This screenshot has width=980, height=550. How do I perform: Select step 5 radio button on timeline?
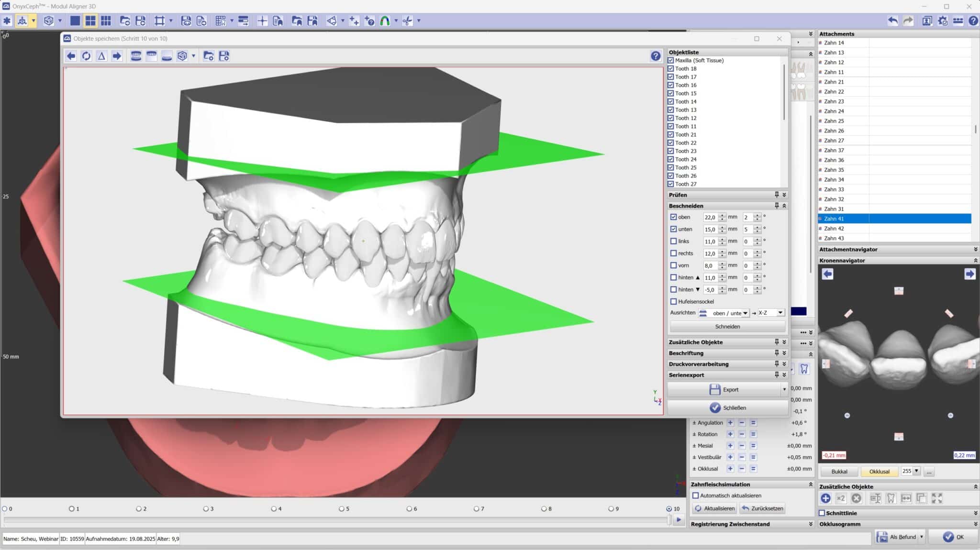tap(342, 509)
